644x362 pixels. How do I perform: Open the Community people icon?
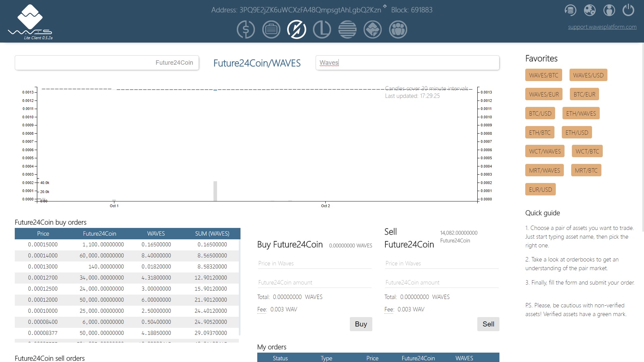pos(398,29)
